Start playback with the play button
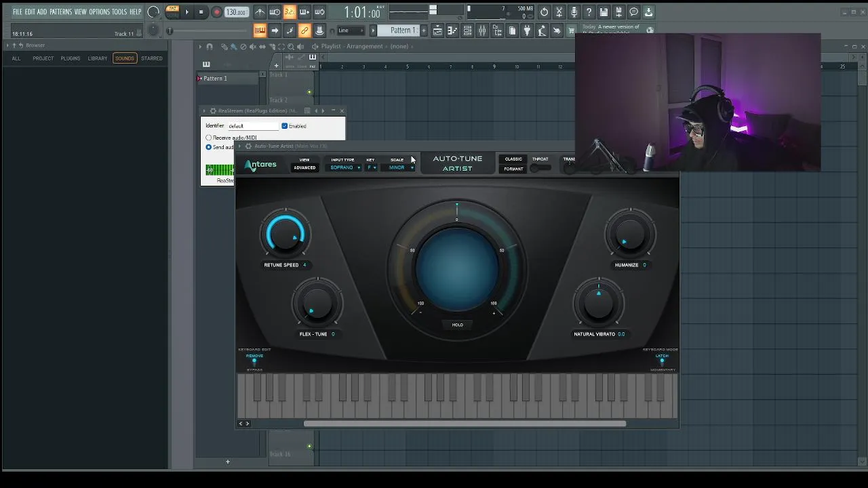 coord(187,12)
